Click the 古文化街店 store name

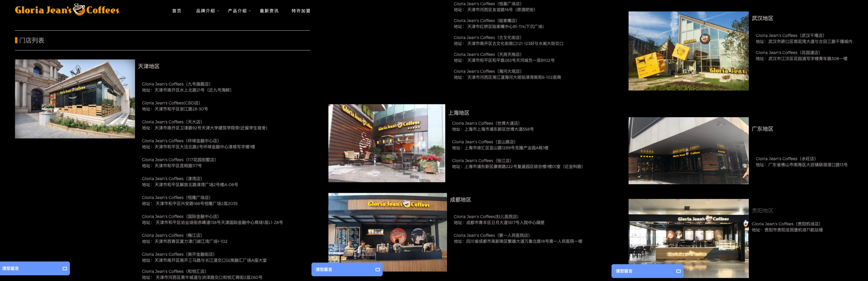(x=487, y=37)
